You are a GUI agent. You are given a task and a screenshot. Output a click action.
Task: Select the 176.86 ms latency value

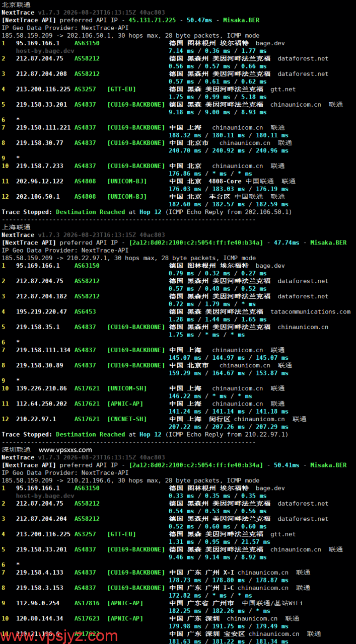click(x=185, y=174)
